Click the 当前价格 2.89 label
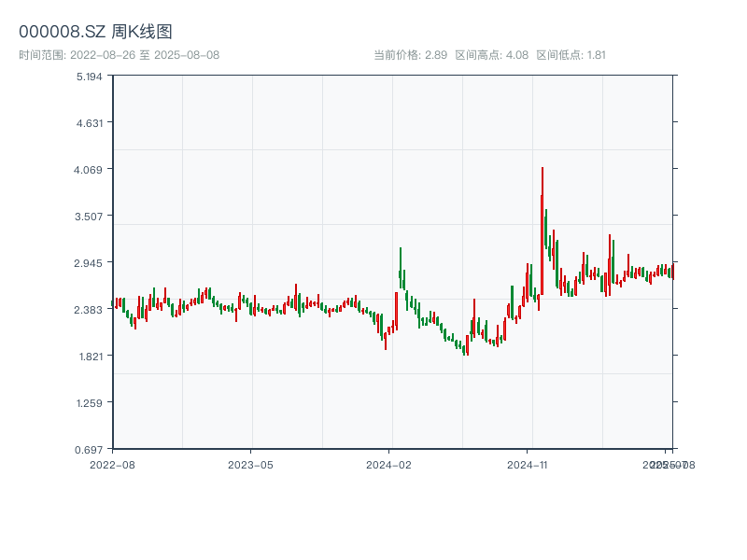This screenshot has height=560, width=747. 410,55
